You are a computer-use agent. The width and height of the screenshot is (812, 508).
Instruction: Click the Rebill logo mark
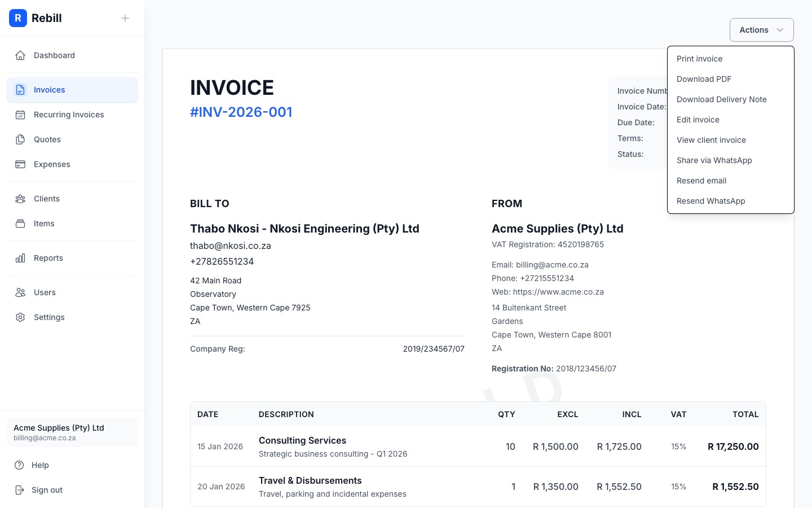18,18
